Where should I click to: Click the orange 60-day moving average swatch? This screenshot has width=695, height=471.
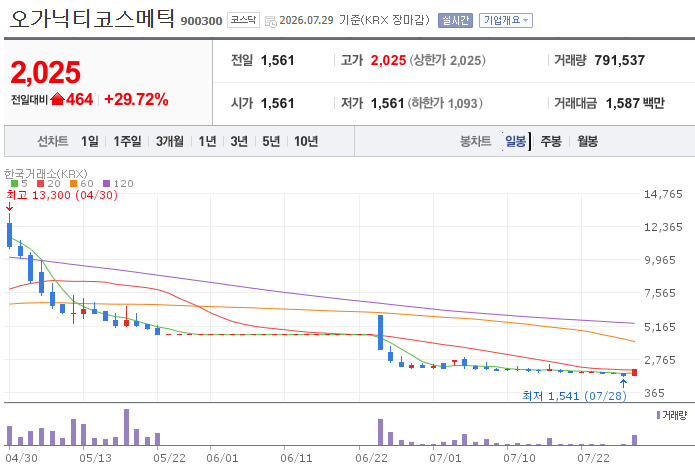pos(73,183)
